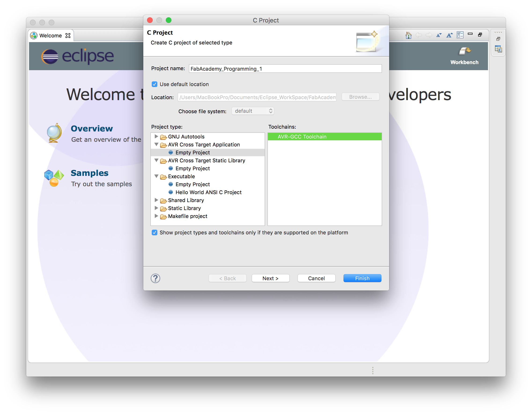The height and width of the screenshot is (414, 532).
Task: Collapse the AVR Cross Target Application node
Action: pos(156,144)
